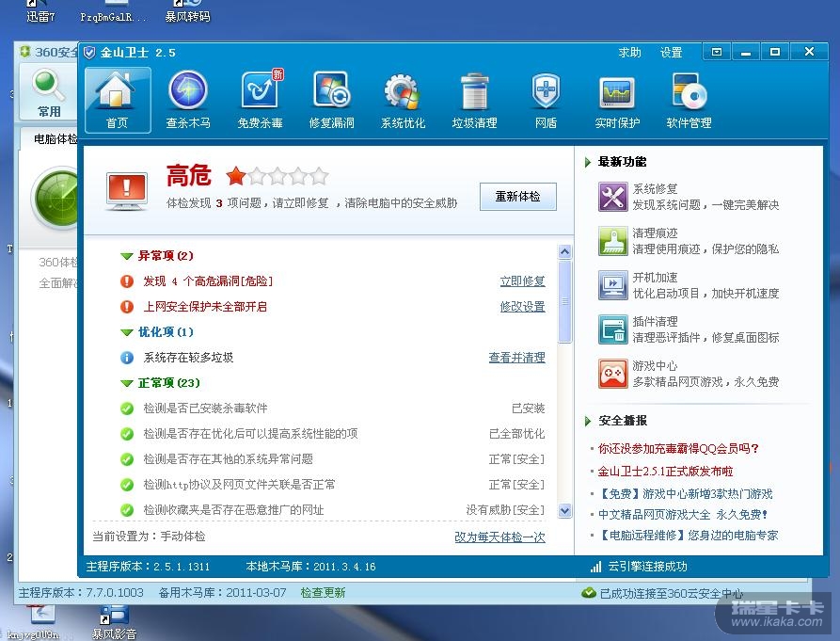Click the 云引擎 signal bars icon

[x=595, y=567]
